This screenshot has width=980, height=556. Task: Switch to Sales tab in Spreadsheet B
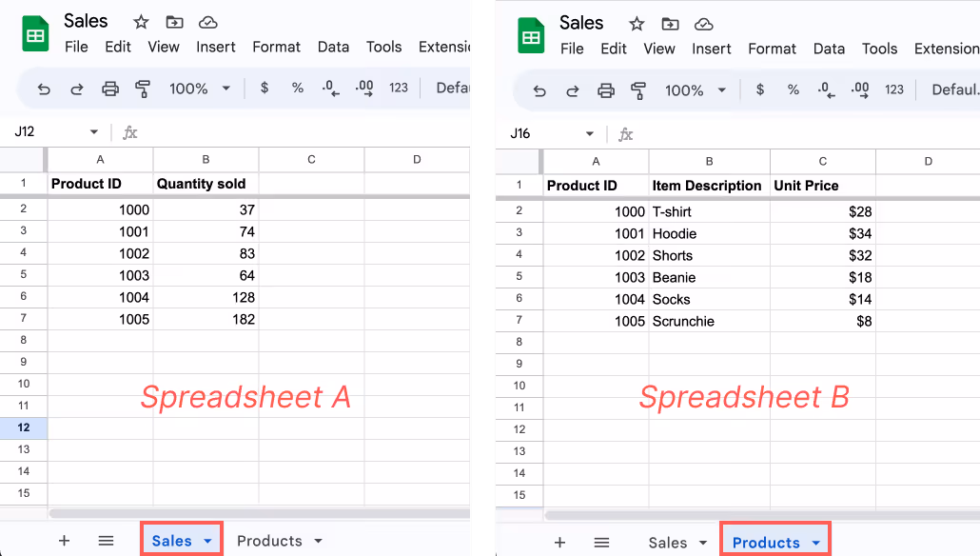coord(668,543)
